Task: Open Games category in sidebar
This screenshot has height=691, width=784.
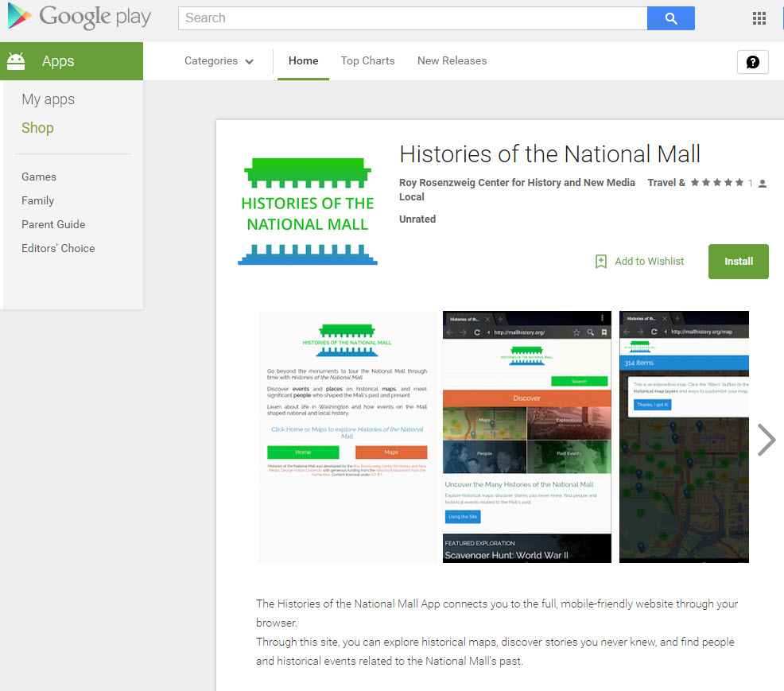Action: [x=38, y=177]
